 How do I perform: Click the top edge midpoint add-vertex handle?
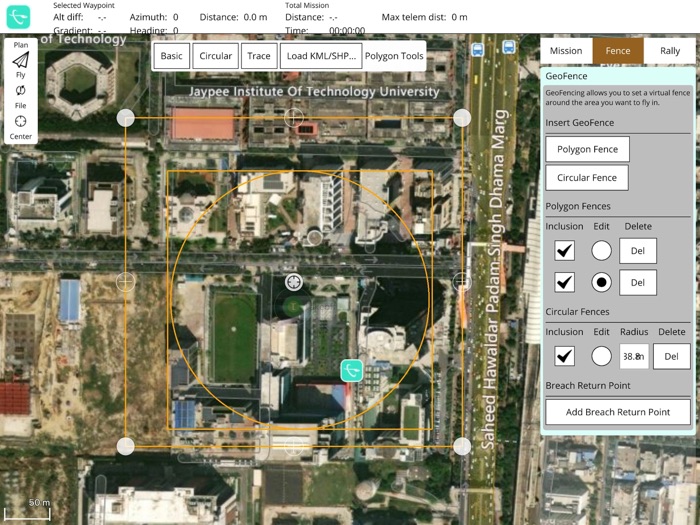coord(294,118)
